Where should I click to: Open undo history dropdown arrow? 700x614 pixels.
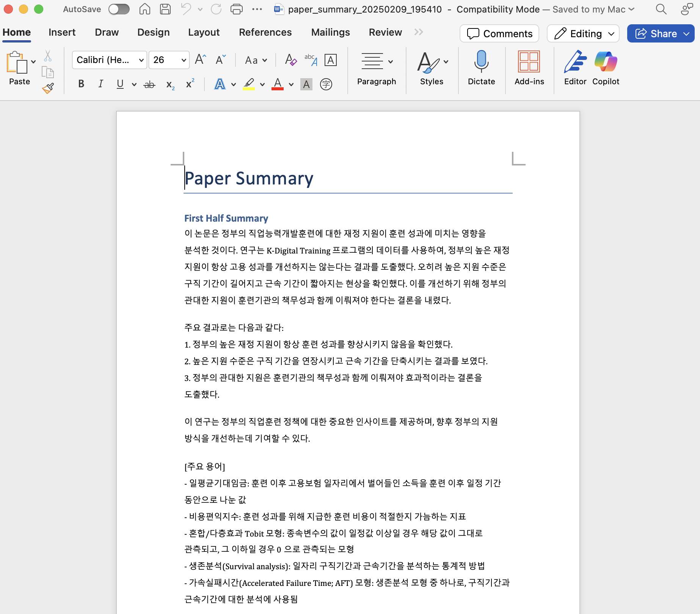pyautogui.click(x=200, y=9)
